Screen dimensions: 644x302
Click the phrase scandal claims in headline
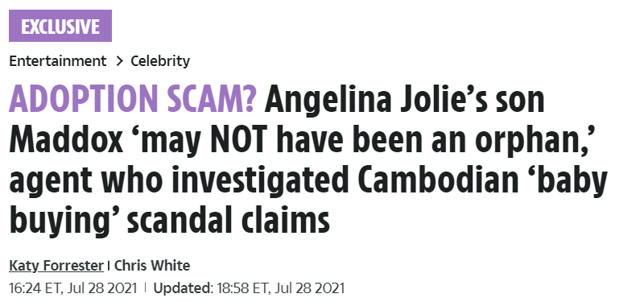click(x=229, y=220)
